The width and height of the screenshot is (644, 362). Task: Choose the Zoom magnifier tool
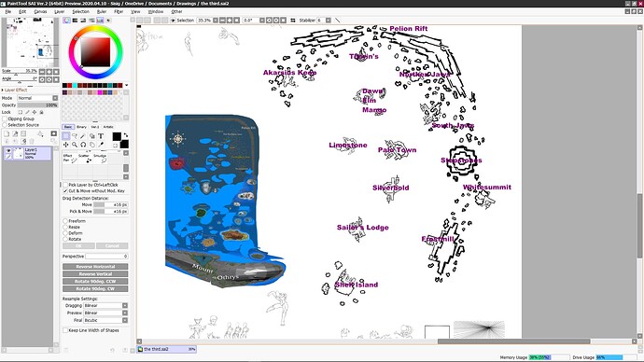click(x=75, y=145)
